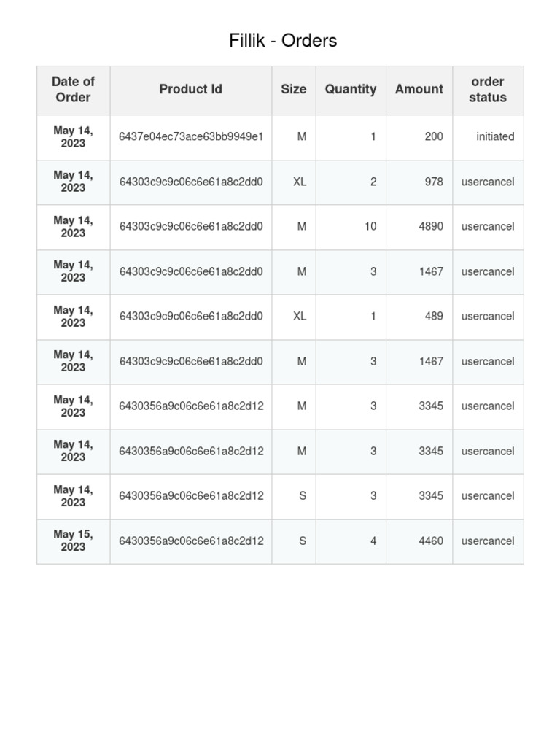Click usercancel status in the 4460 row
Screen dimensions: 560x747
pyautogui.click(x=488, y=541)
